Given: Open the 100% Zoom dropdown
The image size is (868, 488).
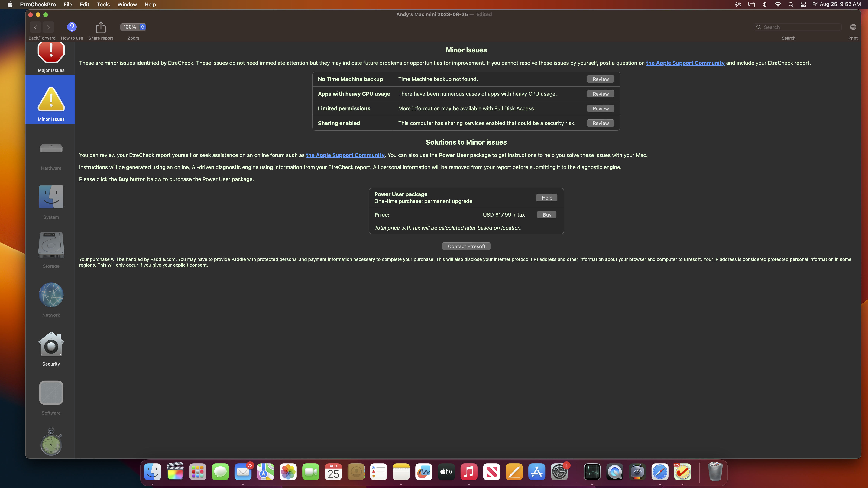Looking at the screenshot, I should coord(133,27).
